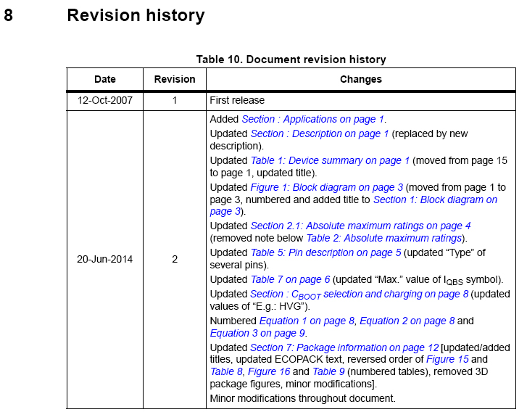This screenshot has height=420, width=527.
Task: Go to the Table 8 link
Action: pyautogui.click(x=225, y=371)
